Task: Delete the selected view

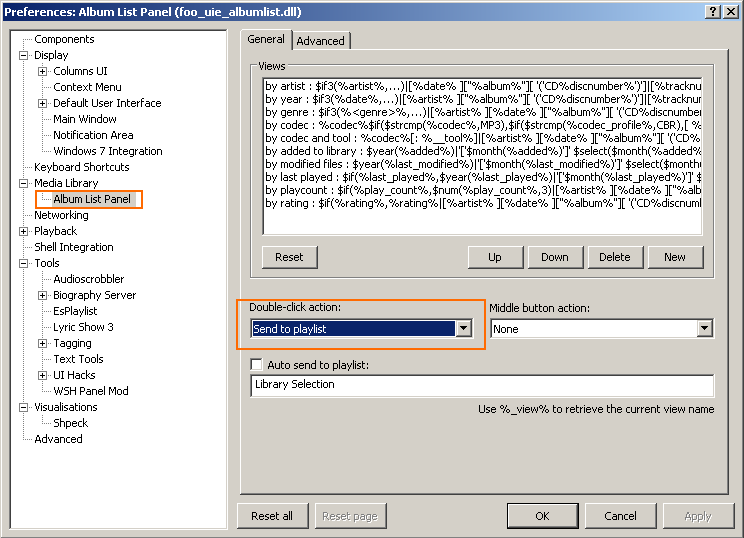Action: click(615, 257)
